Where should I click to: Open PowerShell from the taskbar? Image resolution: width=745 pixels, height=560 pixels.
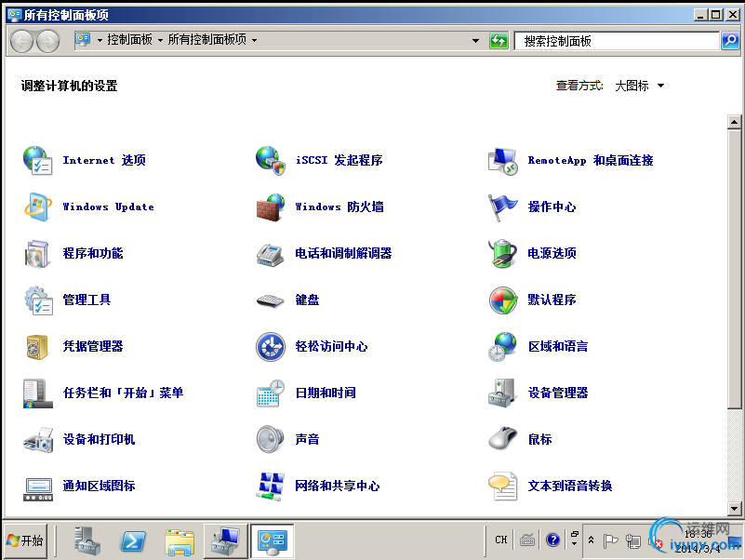coord(133,540)
